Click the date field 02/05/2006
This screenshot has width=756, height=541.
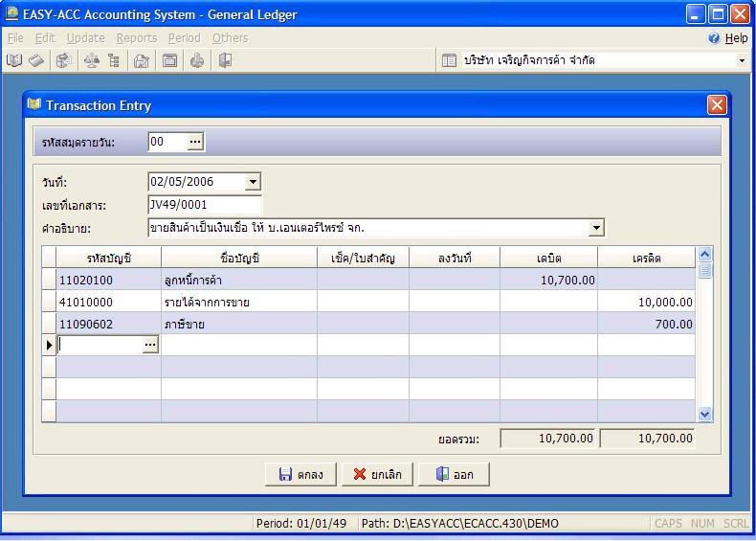click(x=197, y=182)
